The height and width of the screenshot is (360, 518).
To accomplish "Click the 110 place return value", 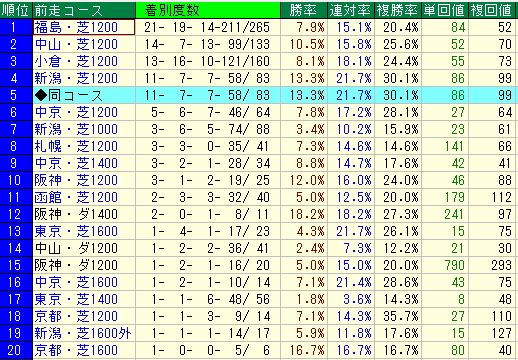I will (492, 316).
